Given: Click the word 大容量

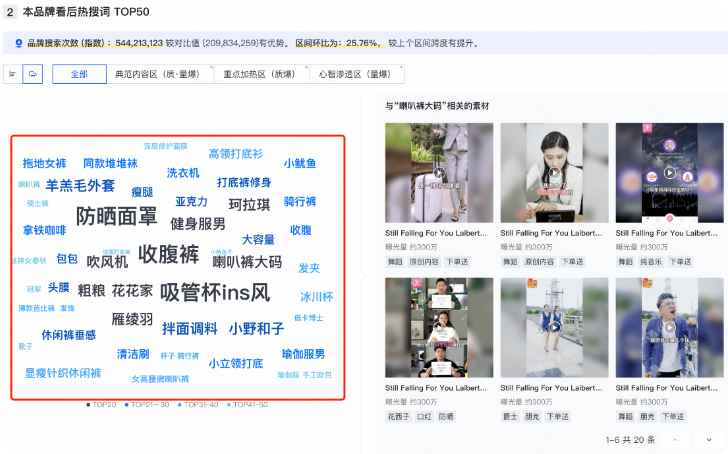Looking at the screenshot, I should (258, 240).
